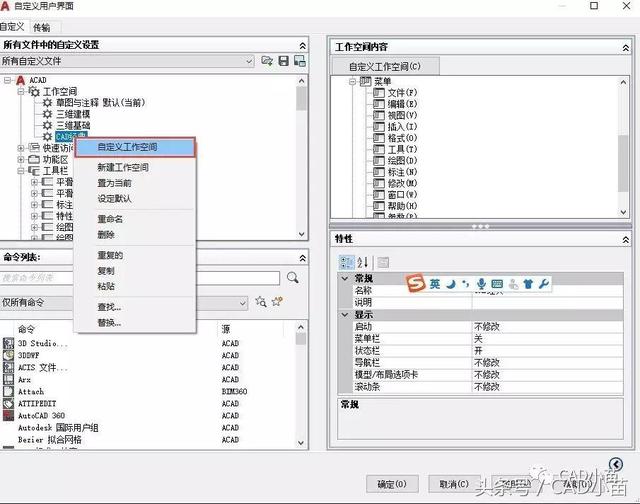Choose 新建工作空间 from context menu
Image resolution: width=640 pixels, height=504 pixels.
(x=123, y=167)
